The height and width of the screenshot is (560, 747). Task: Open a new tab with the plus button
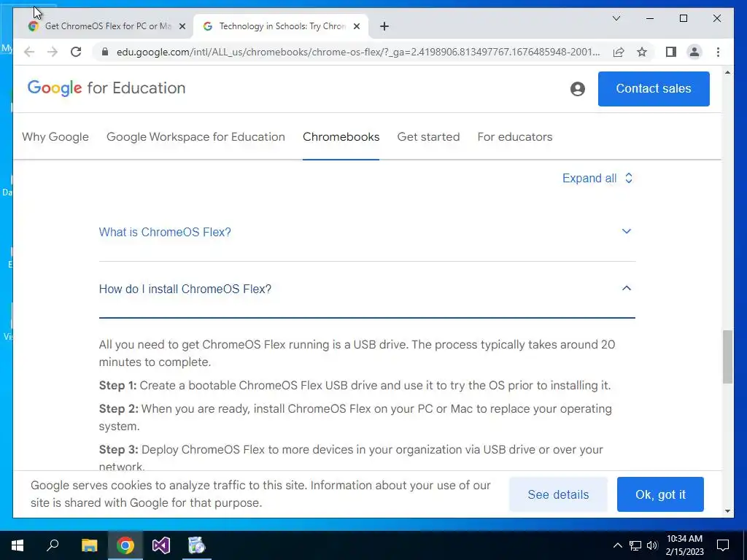(384, 26)
